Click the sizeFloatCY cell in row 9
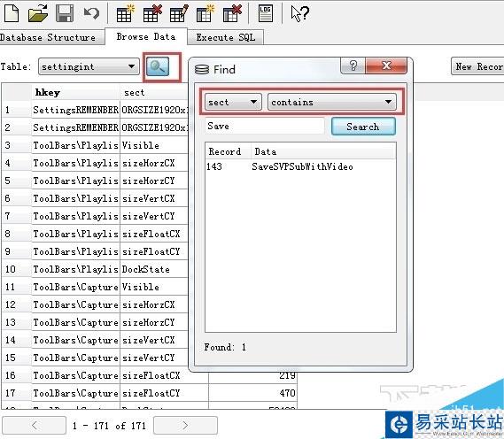This screenshot has height=439, width=504. click(x=153, y=251)
